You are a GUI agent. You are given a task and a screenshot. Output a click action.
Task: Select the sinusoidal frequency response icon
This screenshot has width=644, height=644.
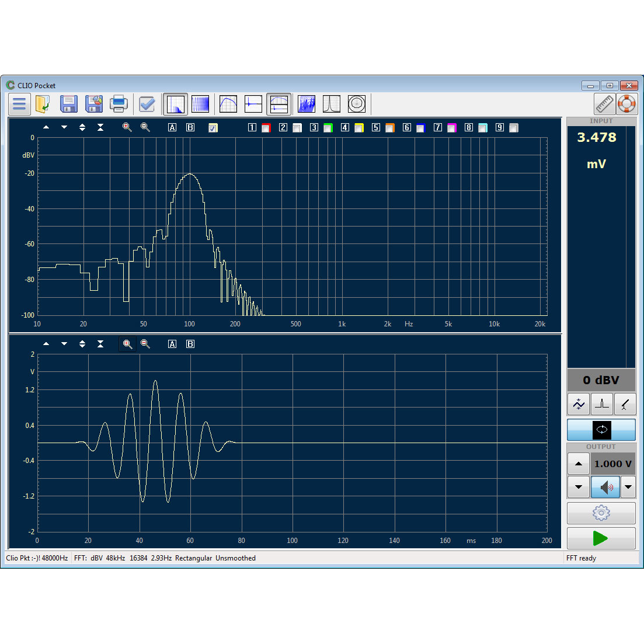[228, 104]
